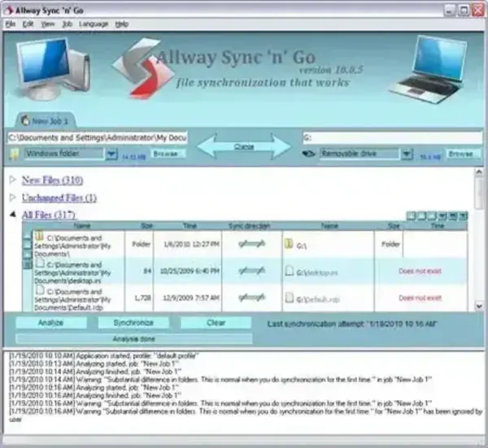Image resolution: width=488 pixels, height=448 pixels.
Task: Click Browse for the Windows folder side
Action: 168,154
